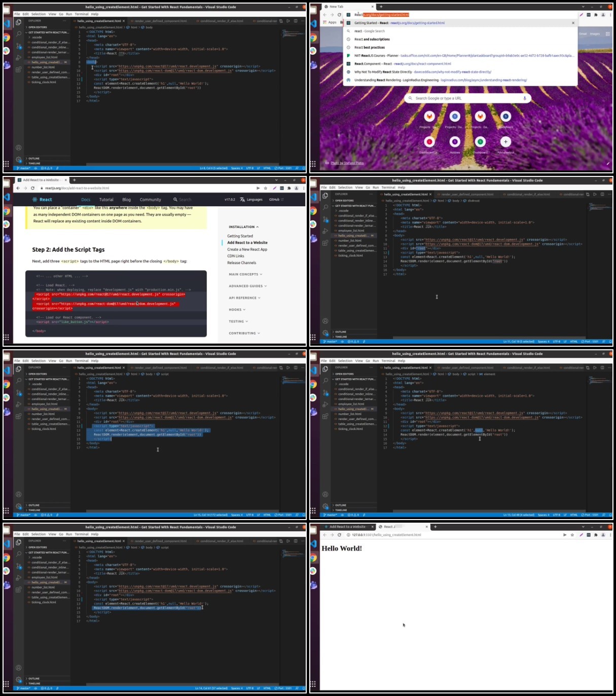Open Terminal menu in VS Code showing 172 selected
Image resolution: width=616 pixels, height=696 pixels.
pyautogui.click(x=82, y=361)
